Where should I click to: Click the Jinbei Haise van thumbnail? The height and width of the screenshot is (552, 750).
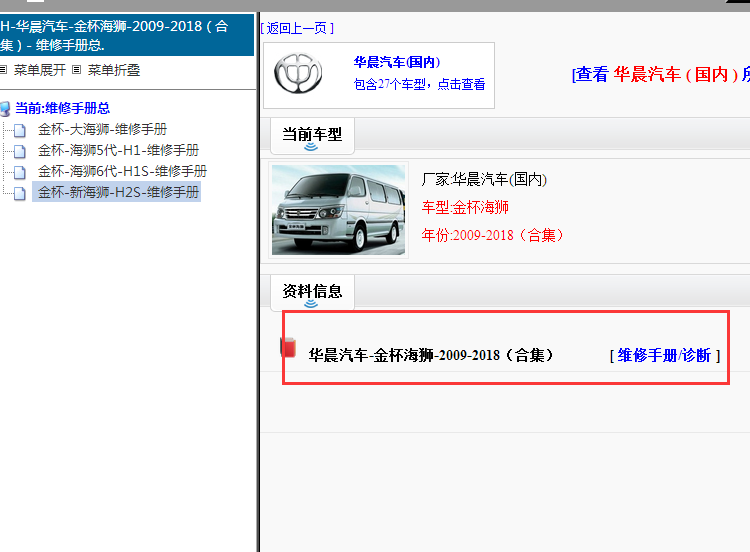[339, 210]
